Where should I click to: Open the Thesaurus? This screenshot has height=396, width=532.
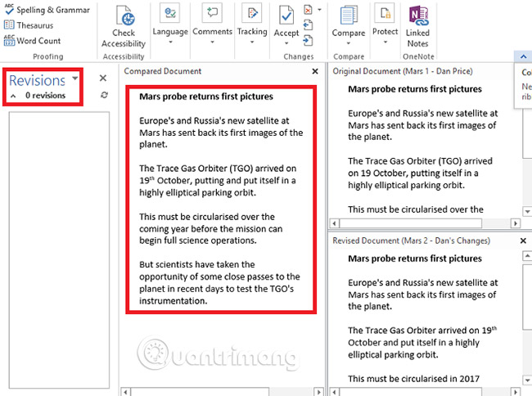(x=29, y=25)
